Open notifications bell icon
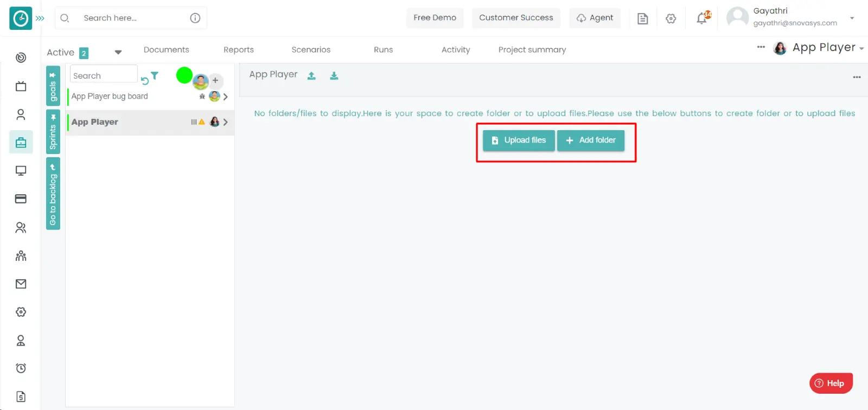This screenshot has width=868, height=410. [x=702, y=18]
